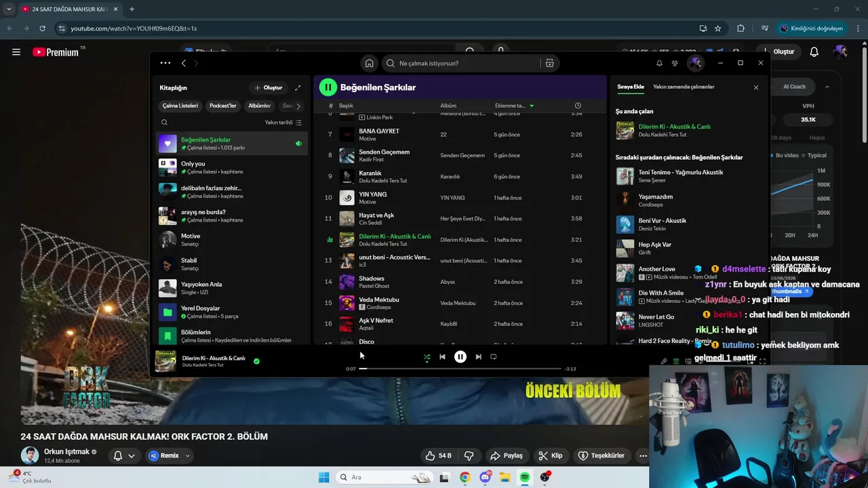Play queued song Yaşamazdım
Image resolution: width=868 pixels, height=488 pixels.
coord(687,200)
